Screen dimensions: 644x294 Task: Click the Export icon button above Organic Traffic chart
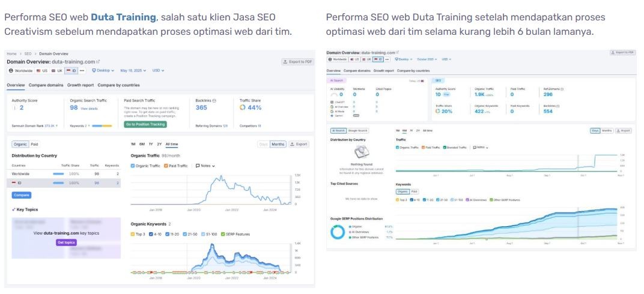click(299, 144)
